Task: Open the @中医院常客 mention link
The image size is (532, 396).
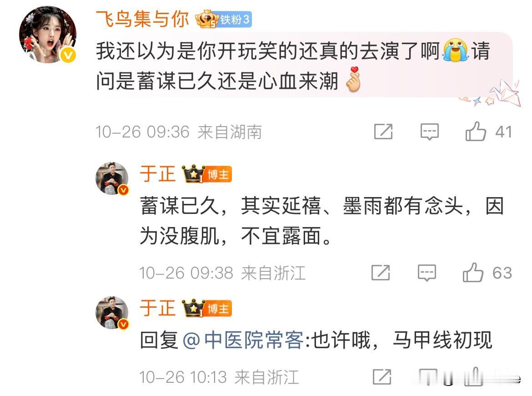Action: [x=243, y=340]
